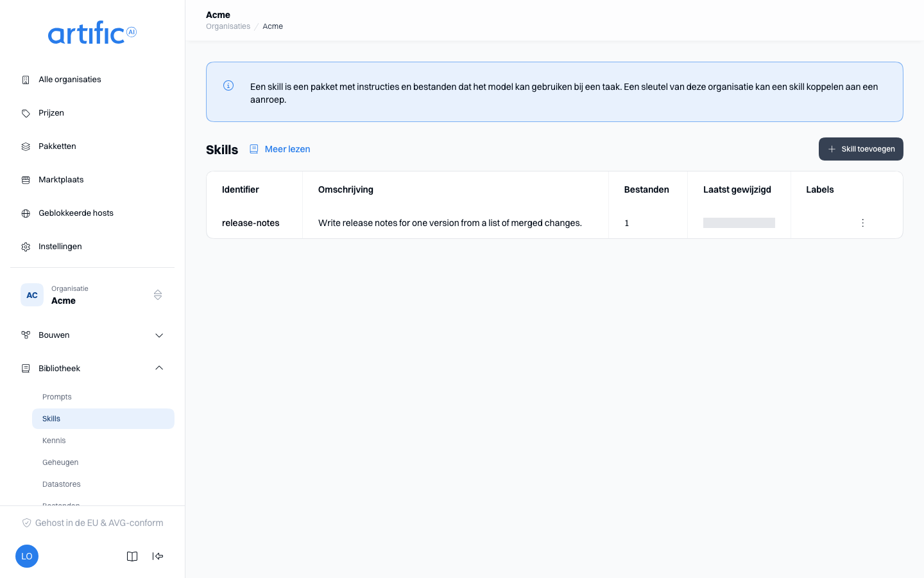Click the globe icon beside Geblokkeerde hosts
The height and width of the screenshot is (578, 924).
26,213
